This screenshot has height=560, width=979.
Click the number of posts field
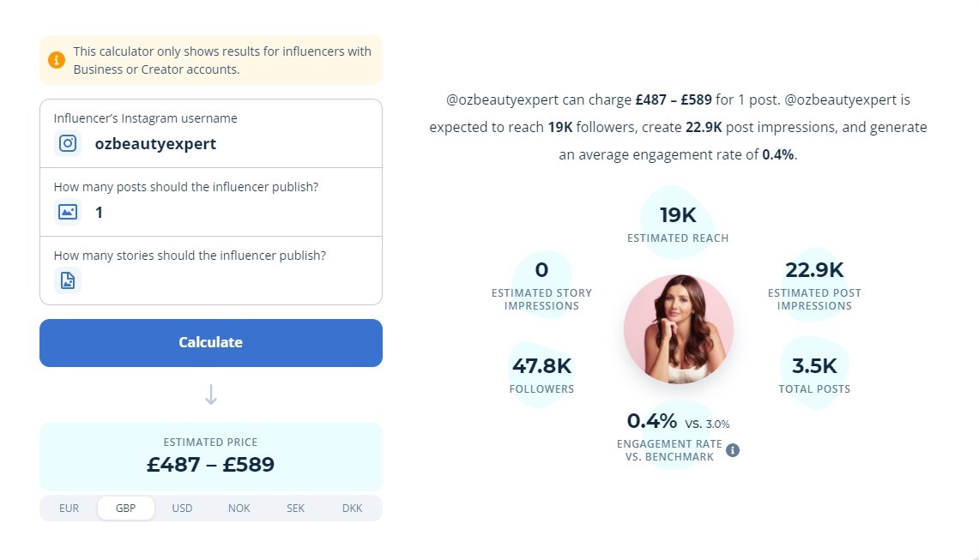click(211, 202)
